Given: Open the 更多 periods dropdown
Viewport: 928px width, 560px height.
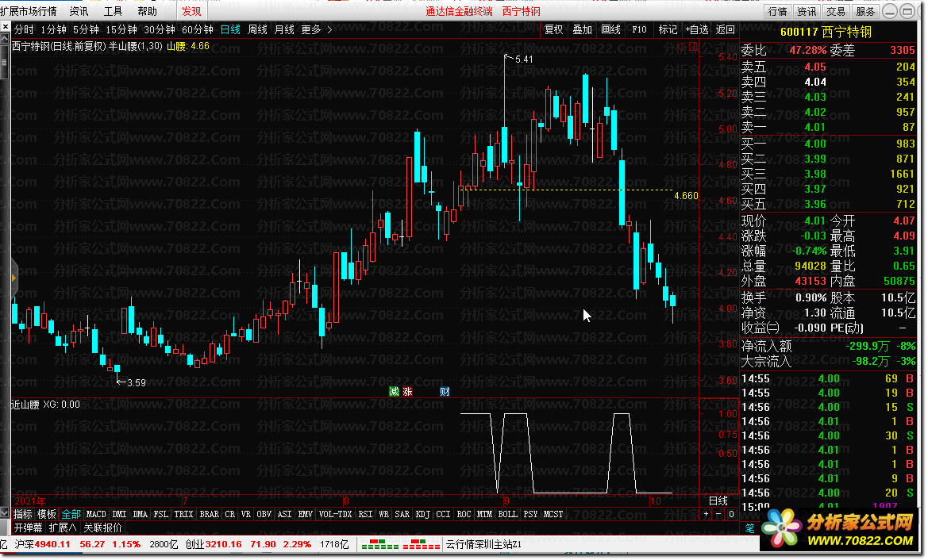Looking at the screenshot, I should (310, 29).
